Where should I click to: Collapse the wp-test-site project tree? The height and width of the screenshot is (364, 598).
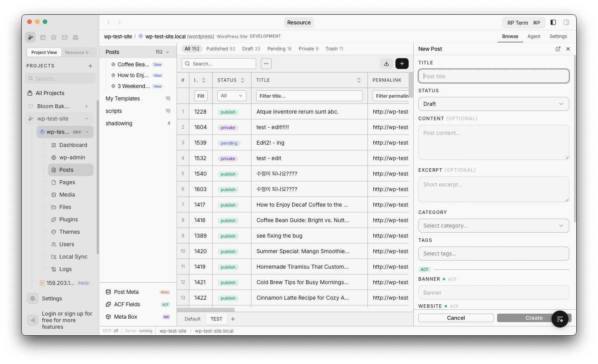[86, 118]
